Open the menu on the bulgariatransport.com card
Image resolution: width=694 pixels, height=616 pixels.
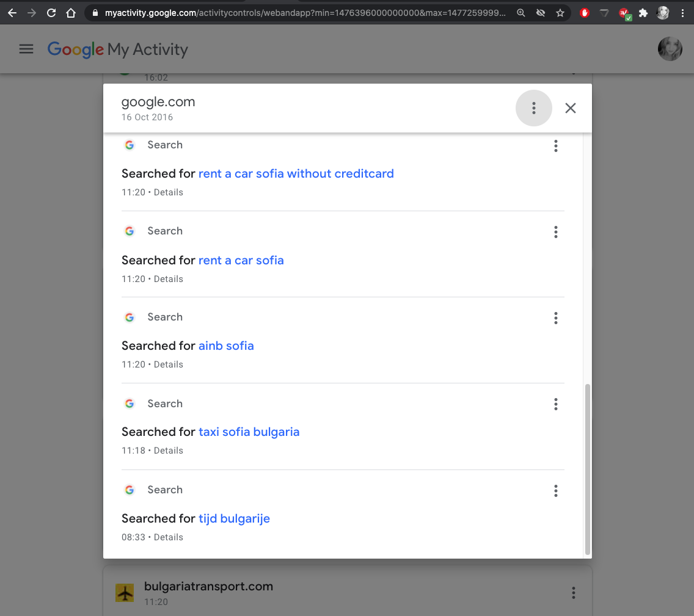tap(573, 592)
